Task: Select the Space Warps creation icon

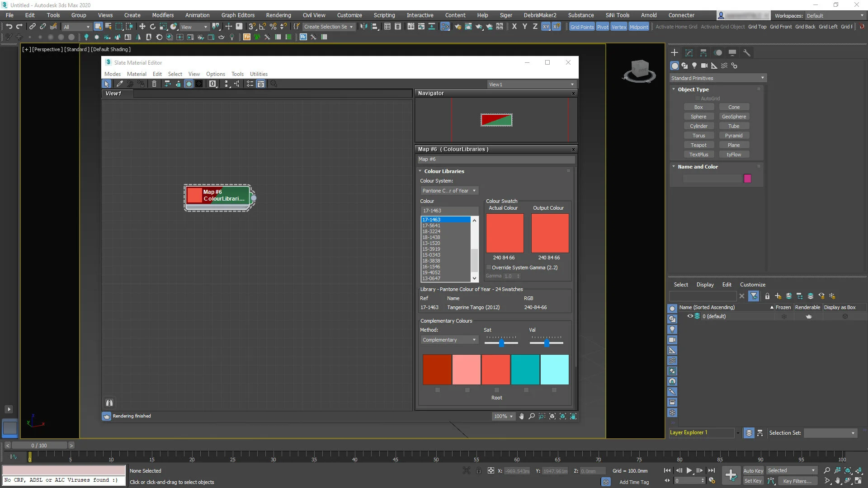Action: 724,66
